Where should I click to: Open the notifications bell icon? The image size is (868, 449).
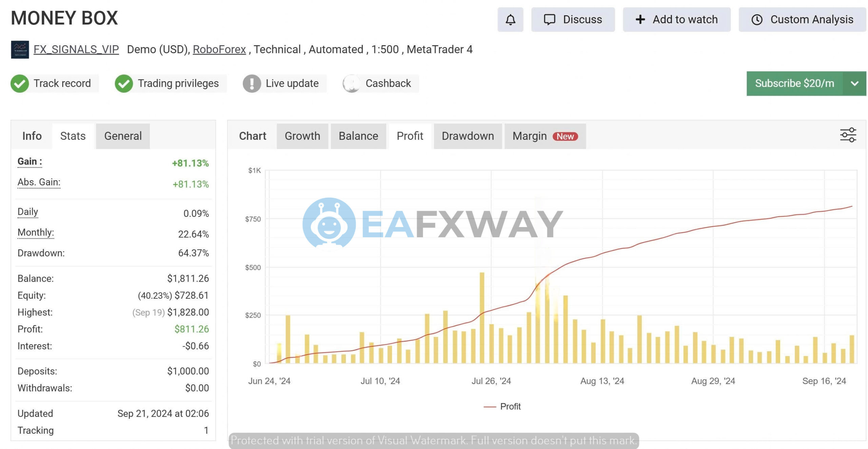510,19
